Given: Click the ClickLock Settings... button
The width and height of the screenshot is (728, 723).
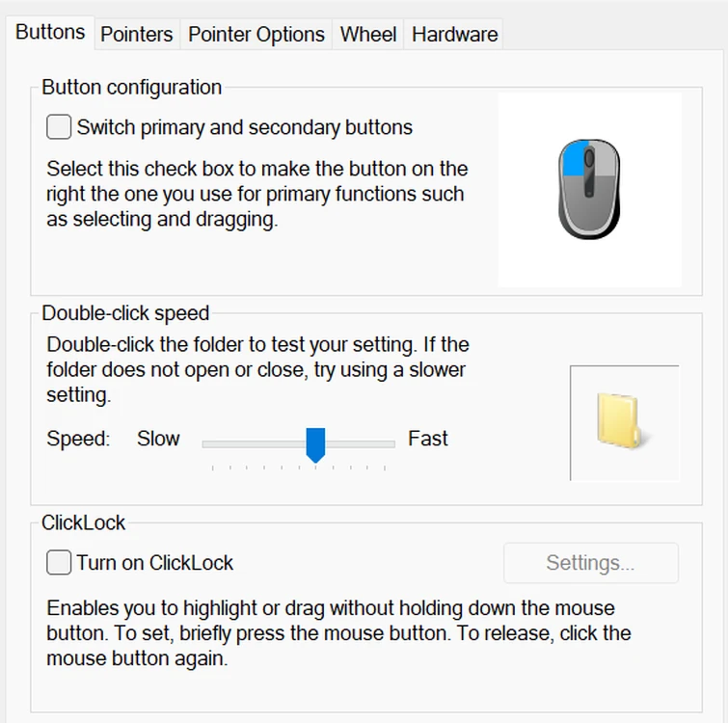Looking at the screenshot, I should point(590,563).
